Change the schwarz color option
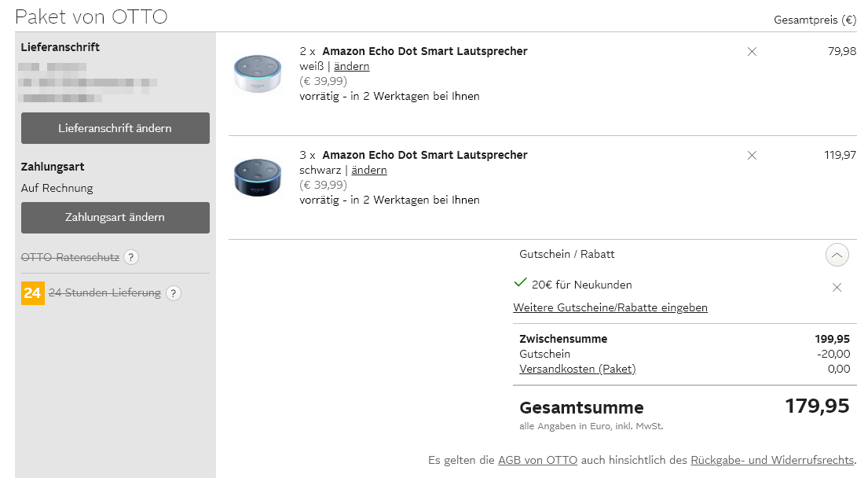 point(368,171)
